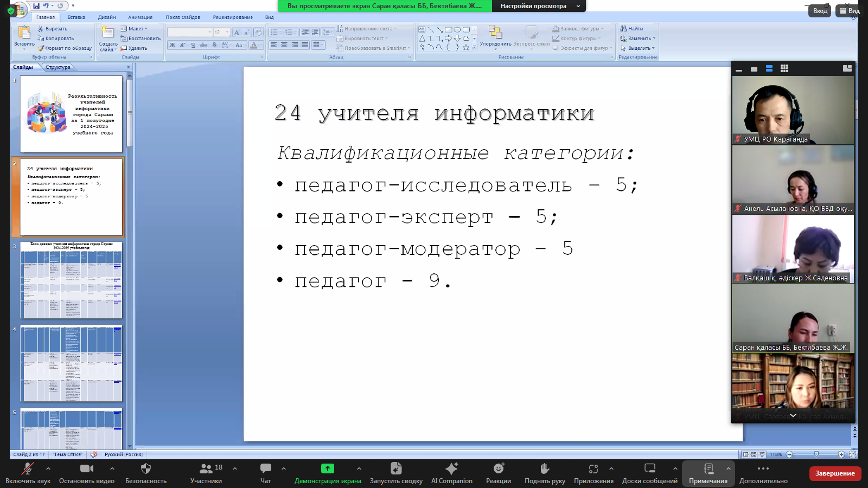Click the green Share Screen button
868x488 pixels.
[328, 472]
